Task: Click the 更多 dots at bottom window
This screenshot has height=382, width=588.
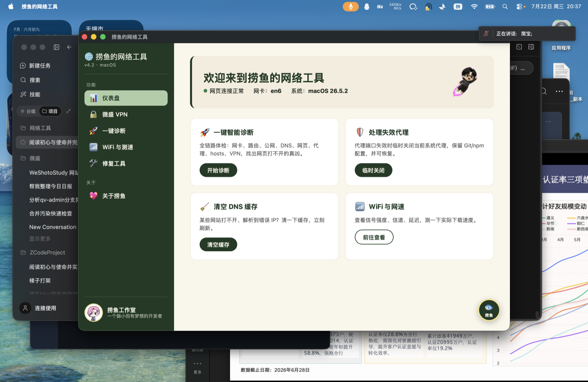Action: click(198, 364)
